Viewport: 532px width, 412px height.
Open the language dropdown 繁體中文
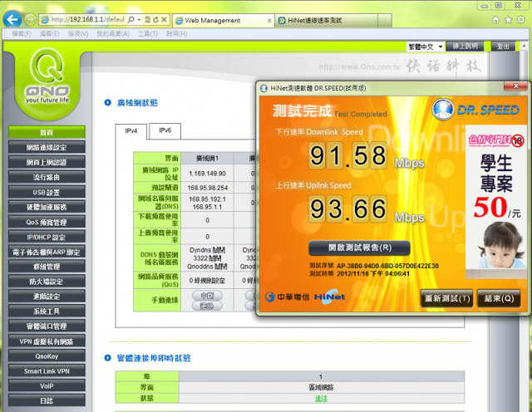tap(425, 47)
